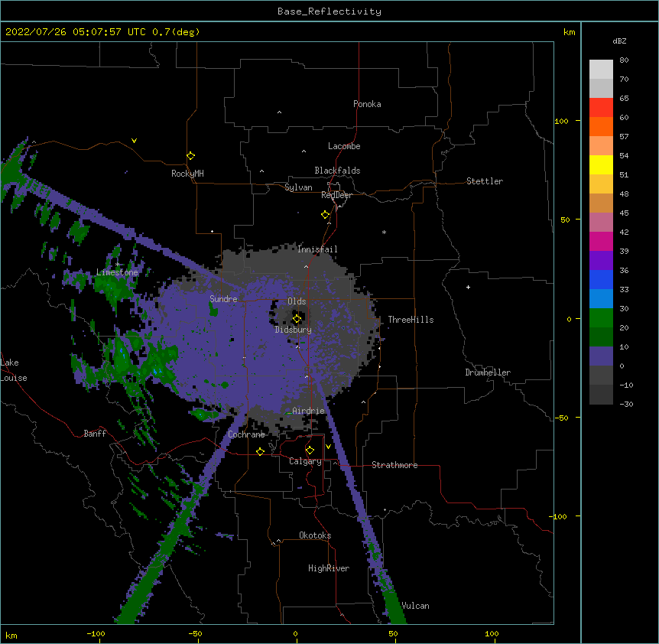Click the dBZ legend heading
Viewport: 659px width, 644px height.
coord(619,41)
